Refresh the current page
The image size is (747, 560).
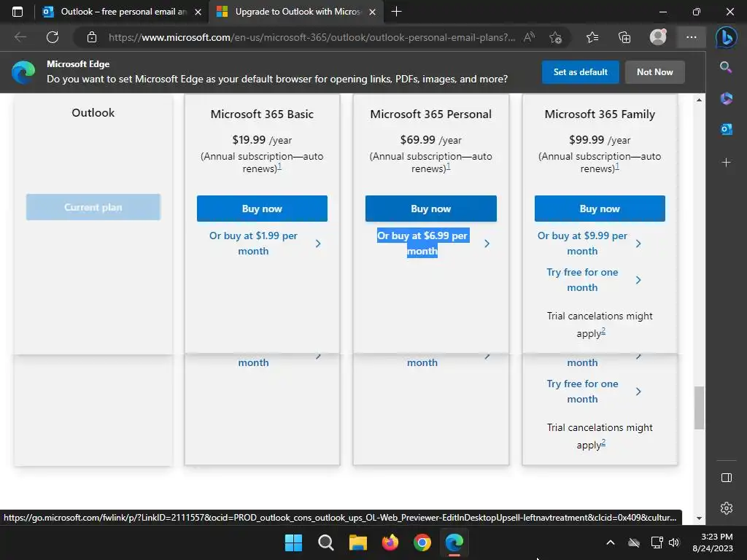53,37
